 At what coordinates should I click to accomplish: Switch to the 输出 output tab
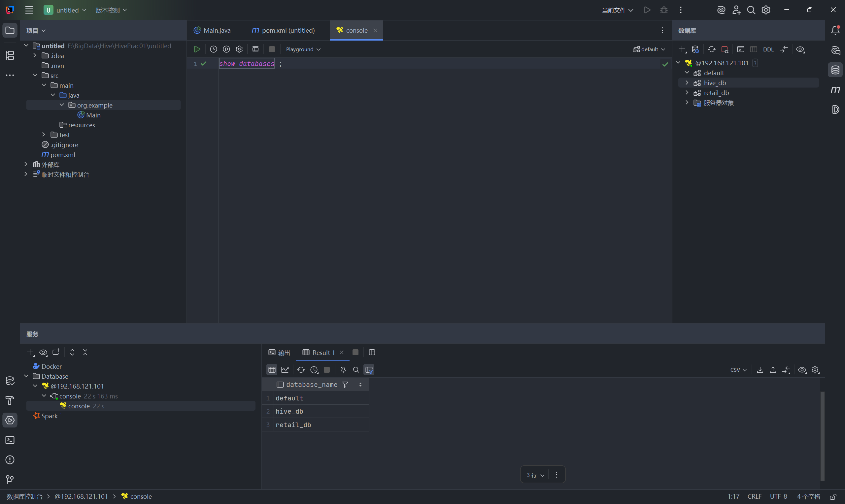click(x=279, y=353)
